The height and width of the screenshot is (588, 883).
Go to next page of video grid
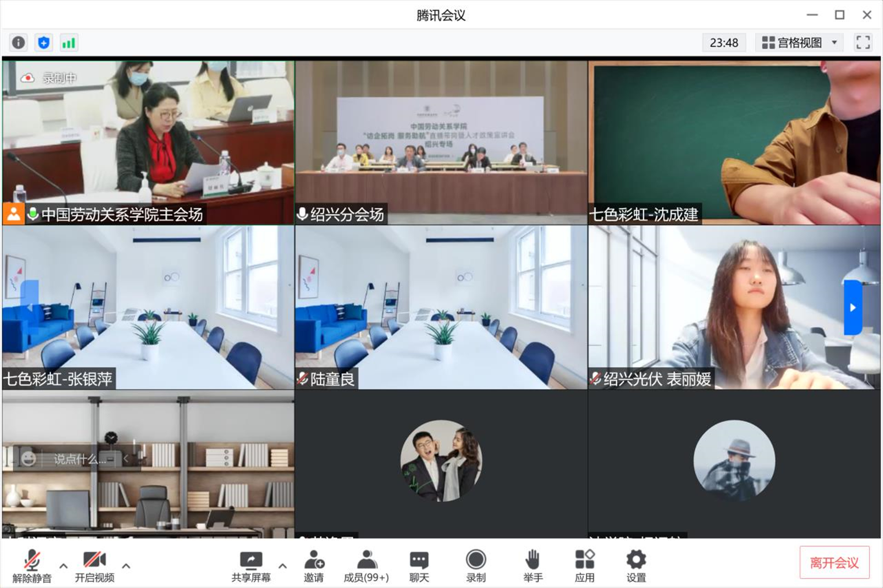click(x=853, y=307)
